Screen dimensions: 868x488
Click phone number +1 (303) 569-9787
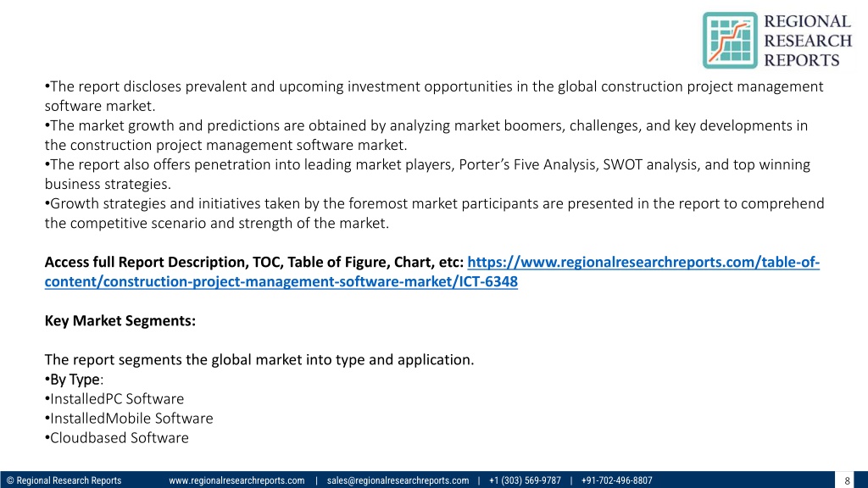pos(525,480)
